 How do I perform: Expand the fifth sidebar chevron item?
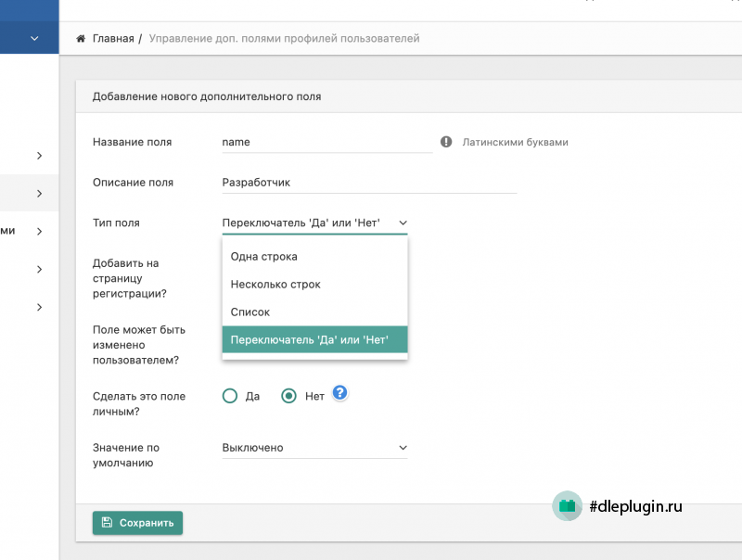[39, 307]
